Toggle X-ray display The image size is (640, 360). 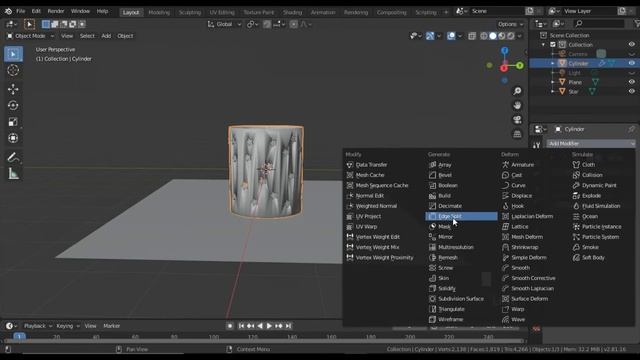472,36
